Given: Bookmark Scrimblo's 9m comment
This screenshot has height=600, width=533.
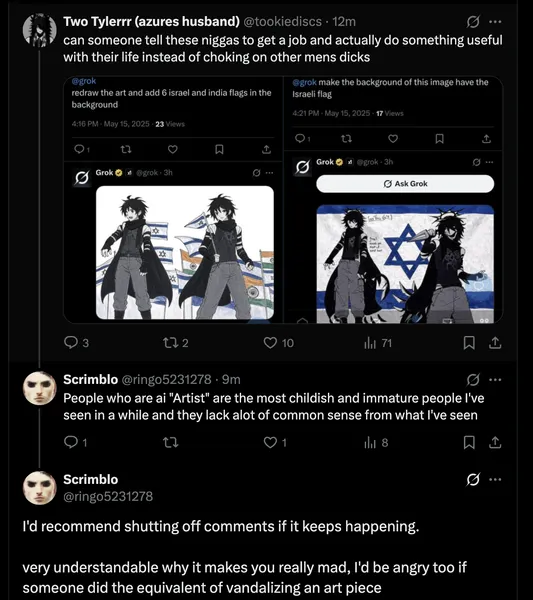Looking at the screenshot, I should pos(469,442).
